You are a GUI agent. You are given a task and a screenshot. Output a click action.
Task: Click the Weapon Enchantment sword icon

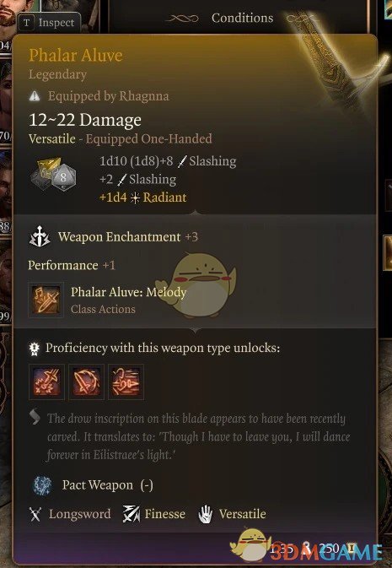point(40,237)
